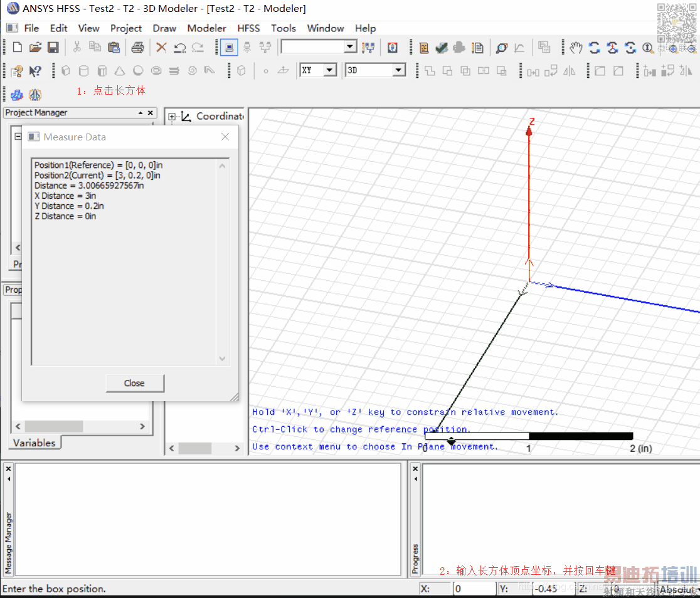Pick the Draw cone tool
700x598 pixels.
tap(120, 71)
